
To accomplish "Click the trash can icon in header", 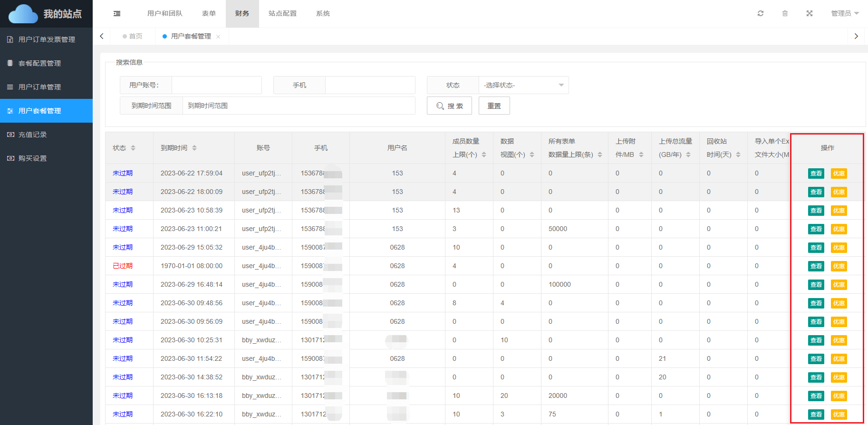I will coord(785,13).
